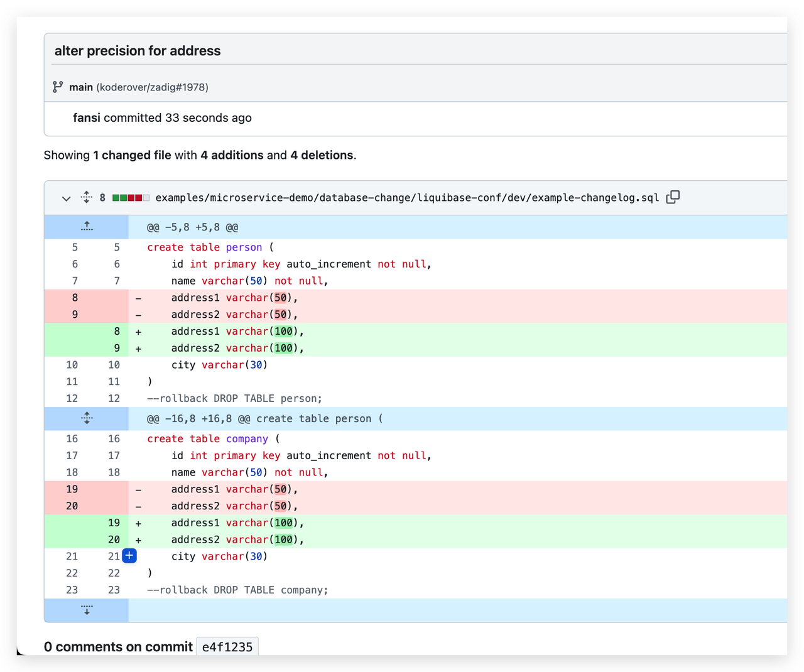This screenshot has width=804, height=672.
Task: Open the example-changelog.sql file path link
Action: tap(407, 198)
